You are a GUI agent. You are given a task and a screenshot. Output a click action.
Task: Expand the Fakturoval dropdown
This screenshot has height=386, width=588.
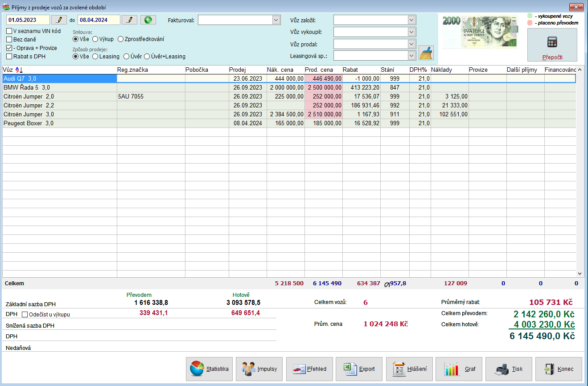point(276,20)
